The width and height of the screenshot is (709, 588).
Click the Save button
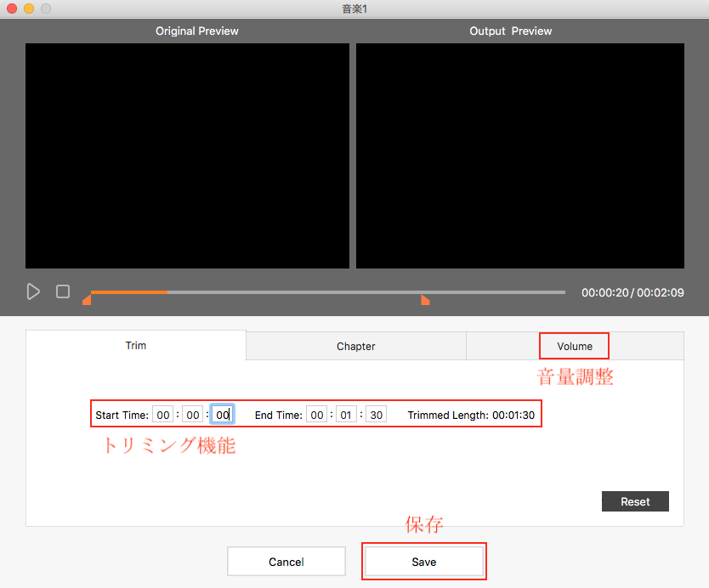click(x=423, y=562)
